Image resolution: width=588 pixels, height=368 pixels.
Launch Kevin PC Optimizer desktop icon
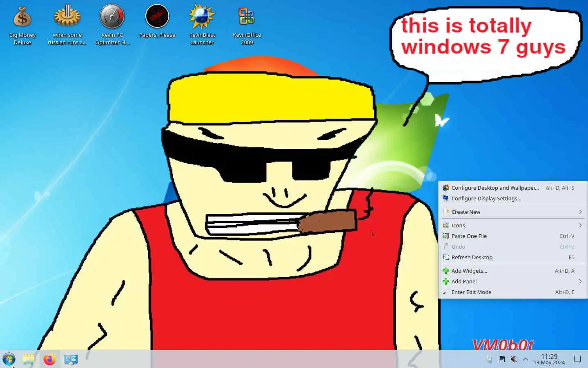tap(112, 25)
